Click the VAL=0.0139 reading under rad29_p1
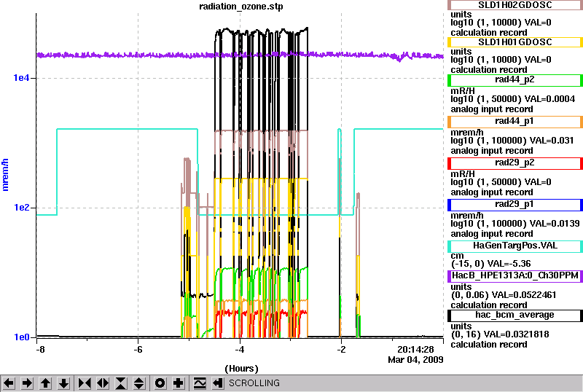 click(555, 224)
